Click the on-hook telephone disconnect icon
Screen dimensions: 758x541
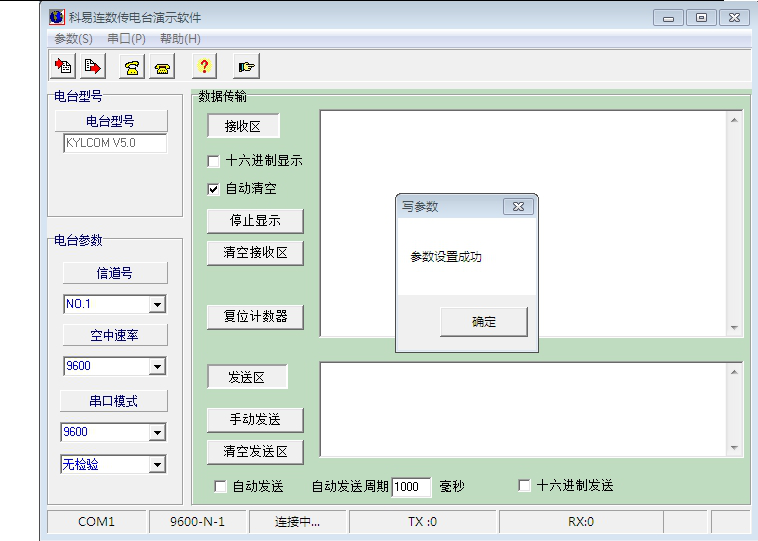[x=161, y=67]
